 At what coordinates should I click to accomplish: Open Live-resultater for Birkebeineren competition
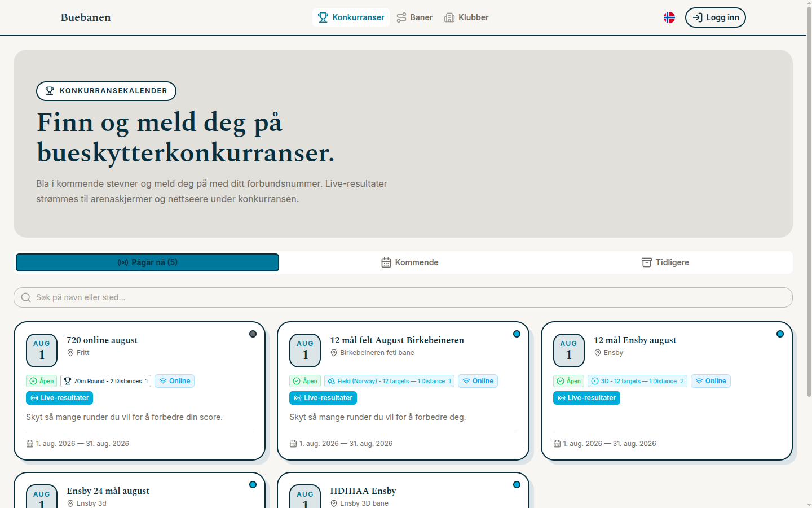coord(323,398)
